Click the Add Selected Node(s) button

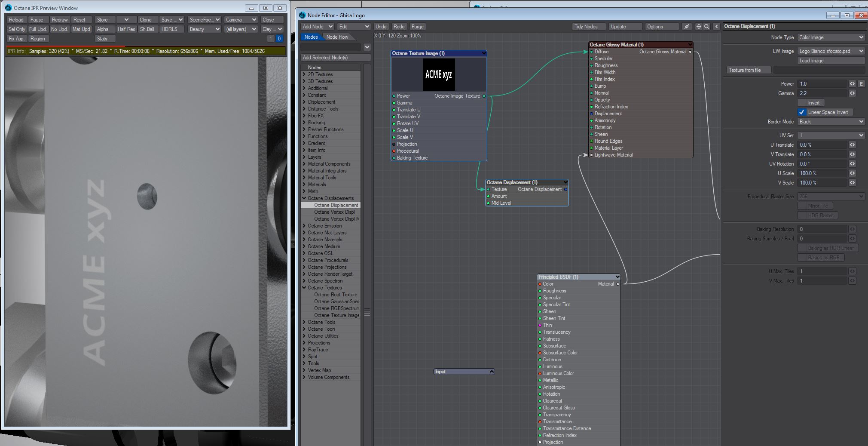coord(336,58)
